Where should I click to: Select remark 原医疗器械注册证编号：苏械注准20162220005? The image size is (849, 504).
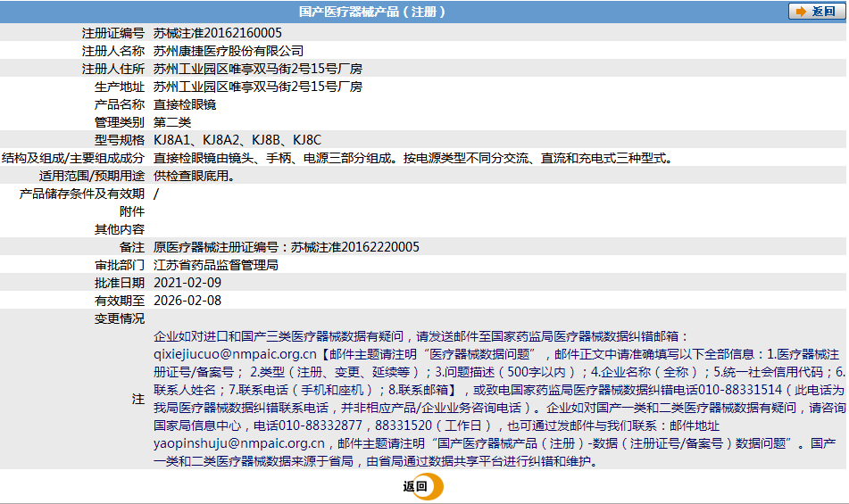[x=287, y=247]
